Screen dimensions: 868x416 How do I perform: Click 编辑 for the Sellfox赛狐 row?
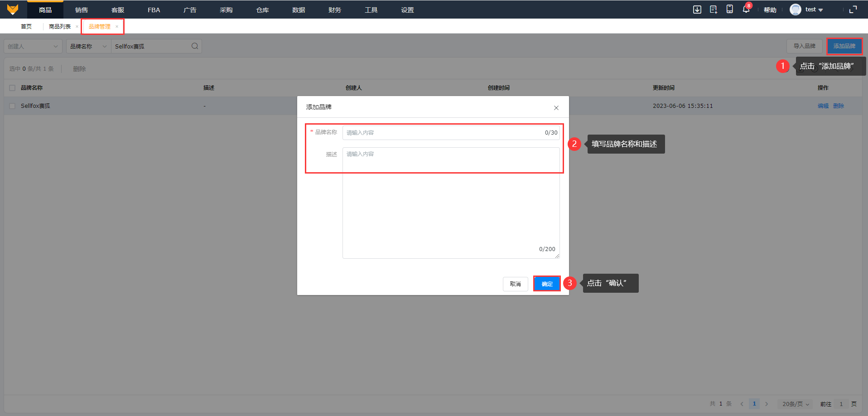(x=823, y=106)
